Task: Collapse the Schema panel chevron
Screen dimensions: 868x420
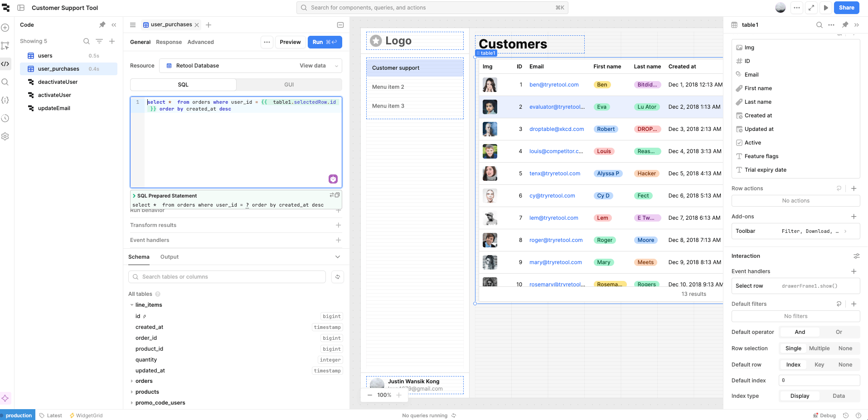Action: [x=338, y=257]
